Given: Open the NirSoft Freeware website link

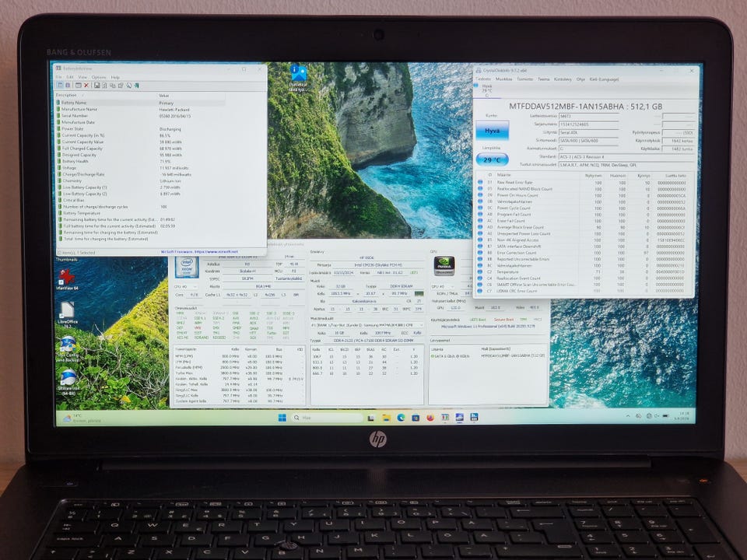Looking at the screenshot, I should point(199,251).
